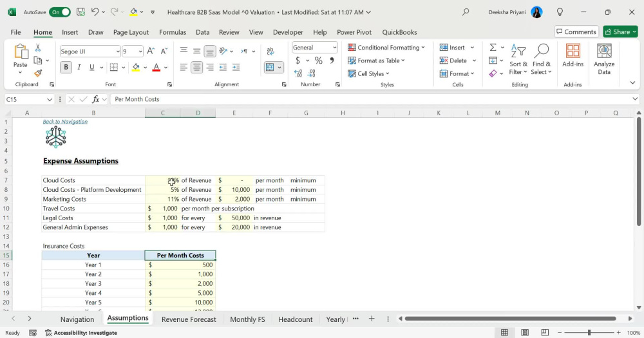Image resolution: width=644 pixels, height=338 pixels.
Task: Click the Comments button
Action: click(576, 32)
